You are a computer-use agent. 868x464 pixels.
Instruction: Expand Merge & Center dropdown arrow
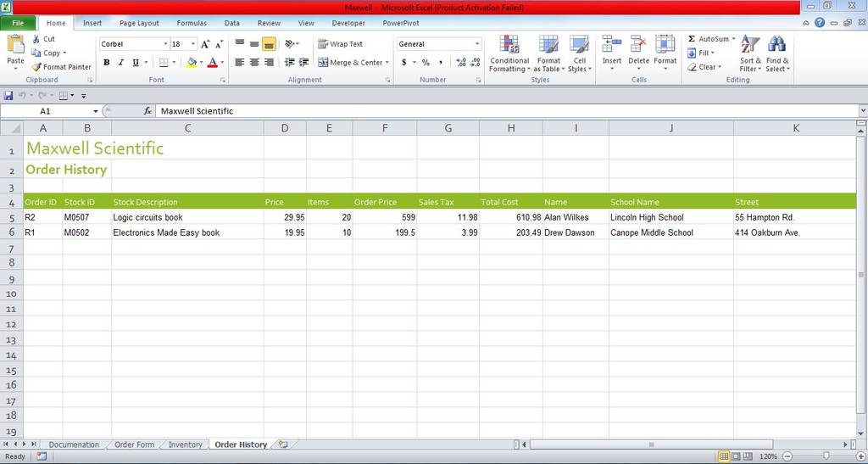click(387, 63)
